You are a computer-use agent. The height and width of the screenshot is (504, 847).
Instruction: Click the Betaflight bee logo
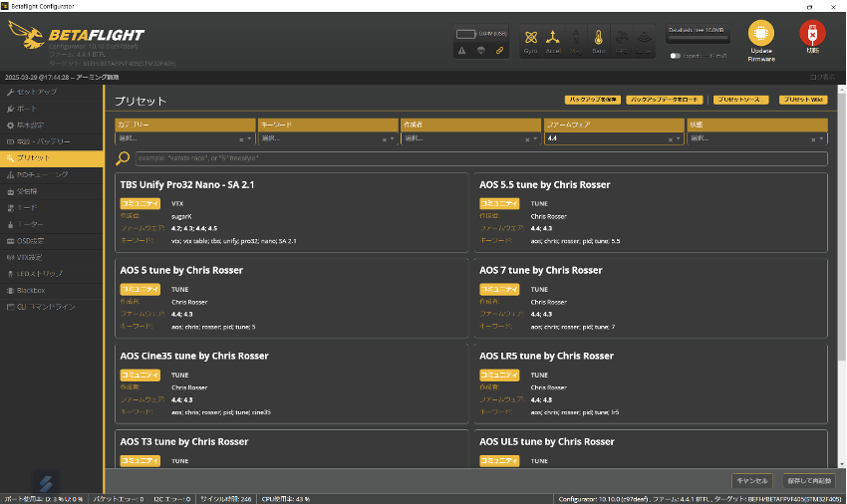tap(26, 35)
